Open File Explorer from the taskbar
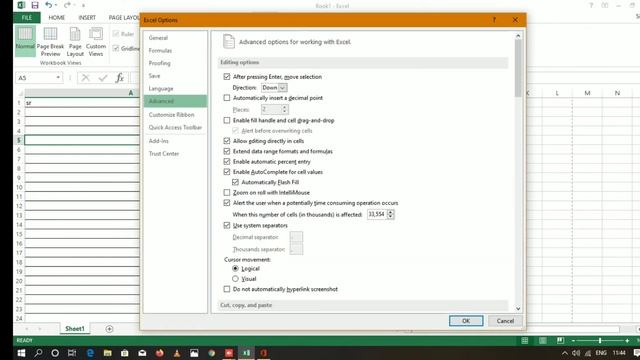This screenshot has height=360, width=640. tap(107, 353)
